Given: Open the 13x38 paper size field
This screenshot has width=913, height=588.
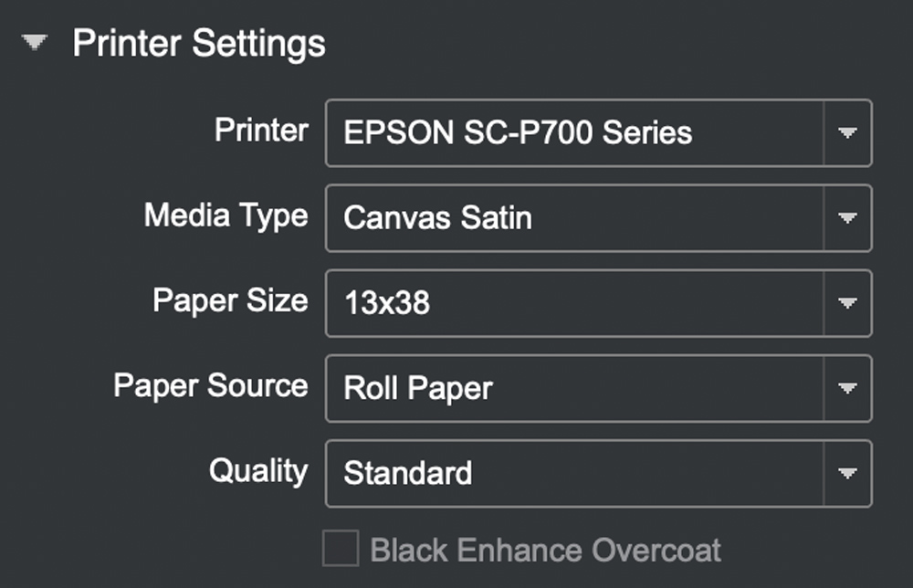Looking at the screenshot, I should [x=575, y=303].
